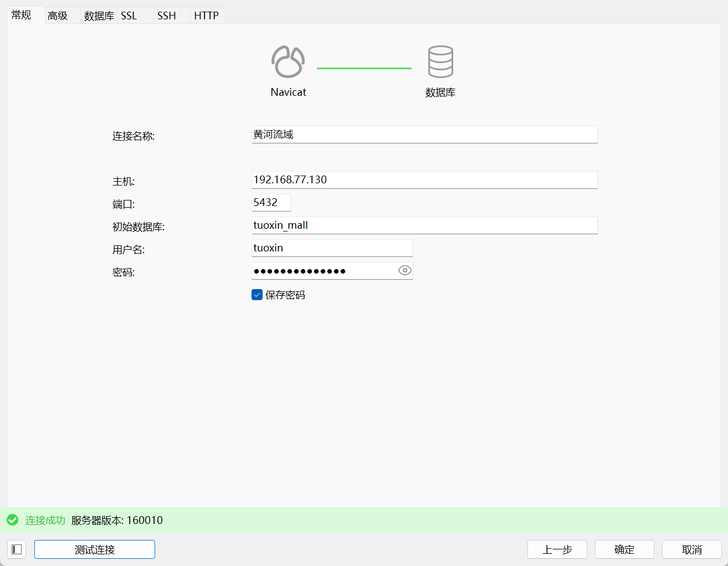Click the green success checkmark icon
Viewport: 728px width, 566px height.
(13, 520)
